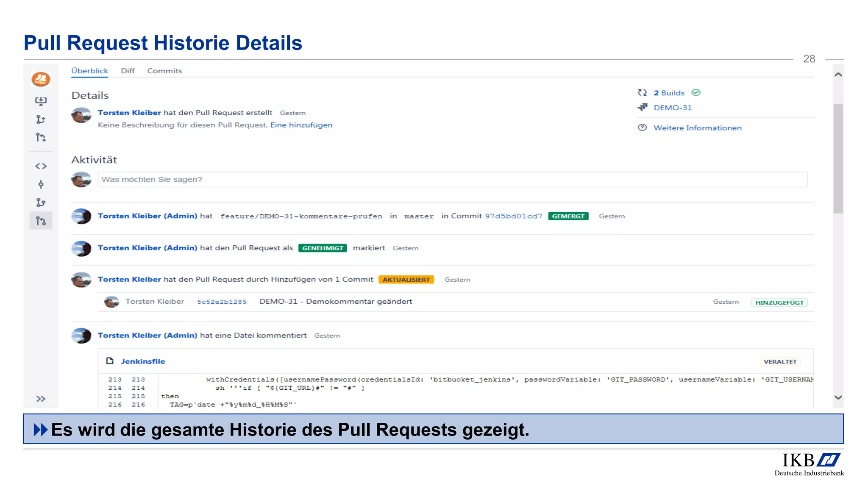Viewport: 868px width, 488px height.
Task: Click the avatar beside the comment box
Action: (x=81, y=179)
